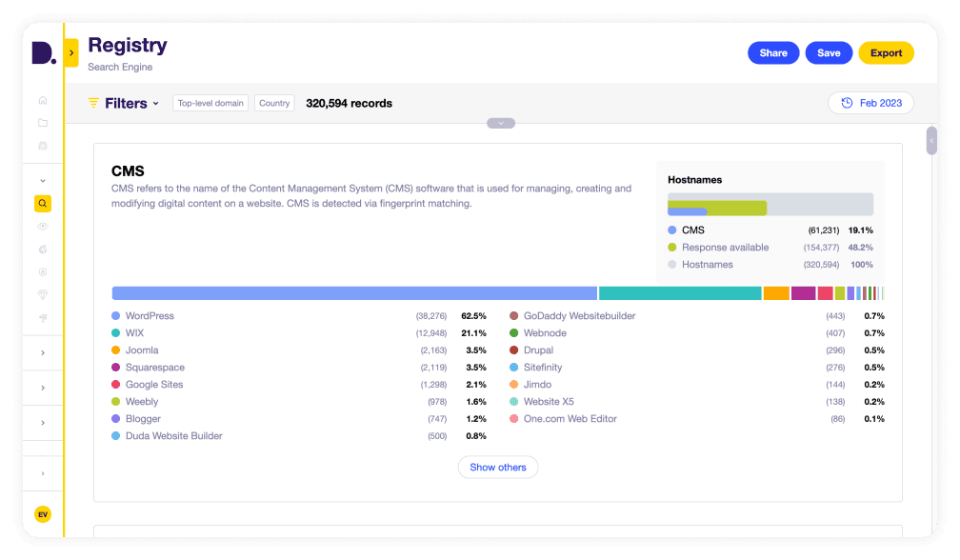Select the Sitefinity row
Image resolution: width=960 pixels, height=560 pixels.
click(697, 368)
